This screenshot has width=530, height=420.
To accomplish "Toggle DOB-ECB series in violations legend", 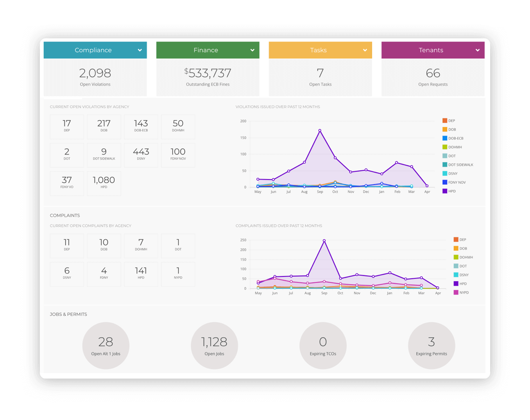I will (455, 138).
